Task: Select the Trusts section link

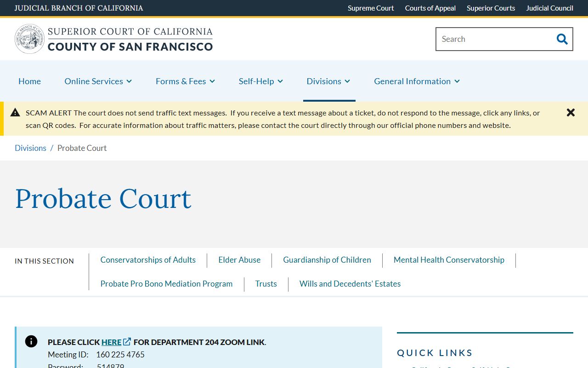Action: pos(266,284)
